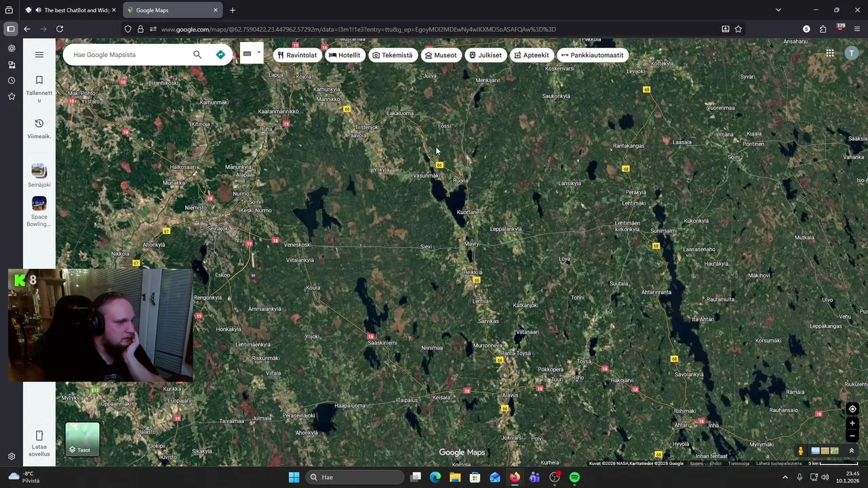The image size is (868, 488).
Task: Open the Windows Start menu
Action: click(294, 477)
